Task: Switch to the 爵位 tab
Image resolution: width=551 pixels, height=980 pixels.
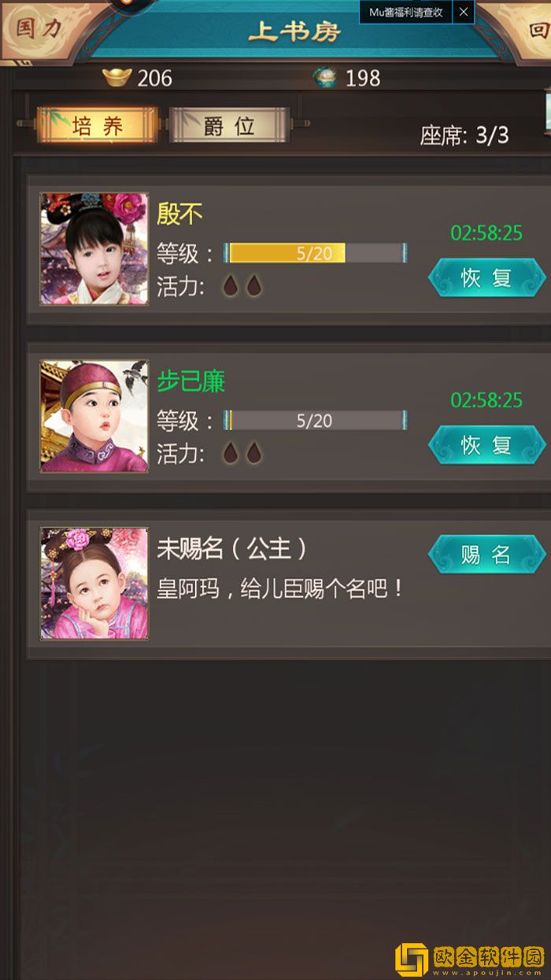Action: click(x=229, y=126)
